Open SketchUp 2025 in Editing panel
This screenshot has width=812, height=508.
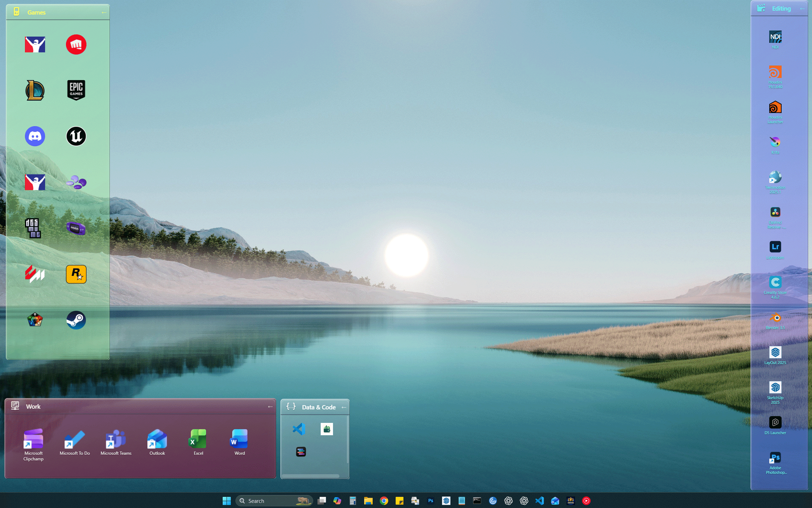pyautogui.click(x=775, y=393)
